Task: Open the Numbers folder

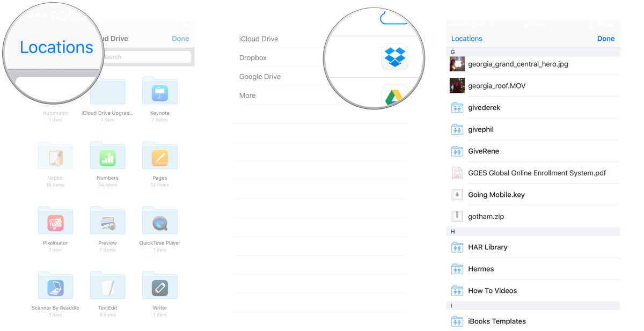Action: click(108, 156)
